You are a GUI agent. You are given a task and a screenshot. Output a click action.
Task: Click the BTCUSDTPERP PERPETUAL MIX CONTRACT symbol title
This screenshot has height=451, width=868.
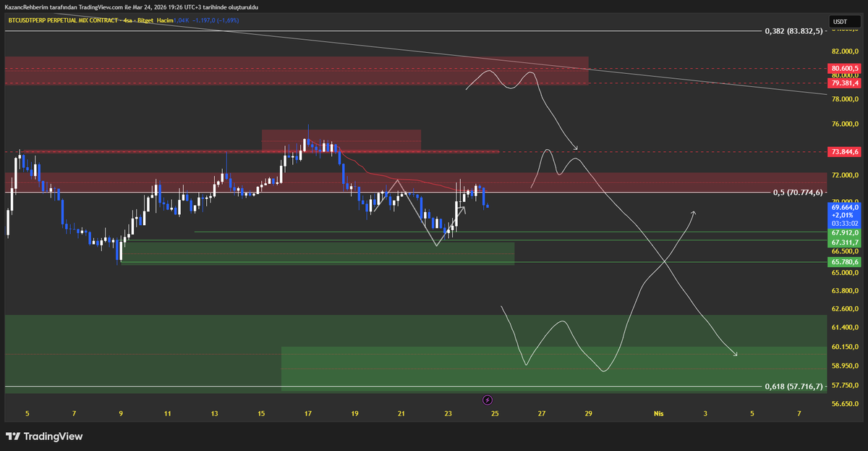(x=63, y=20)
